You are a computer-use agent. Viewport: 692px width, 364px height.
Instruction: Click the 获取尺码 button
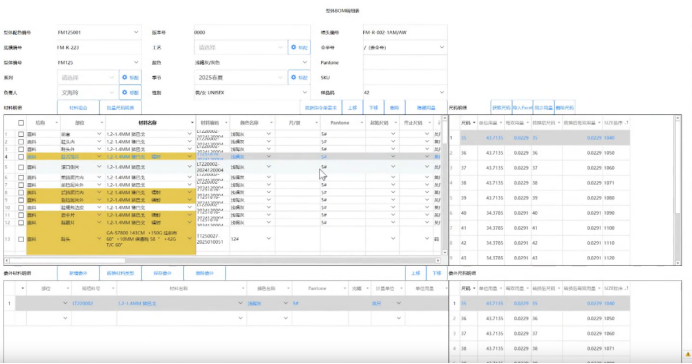[x=501, y=108]
